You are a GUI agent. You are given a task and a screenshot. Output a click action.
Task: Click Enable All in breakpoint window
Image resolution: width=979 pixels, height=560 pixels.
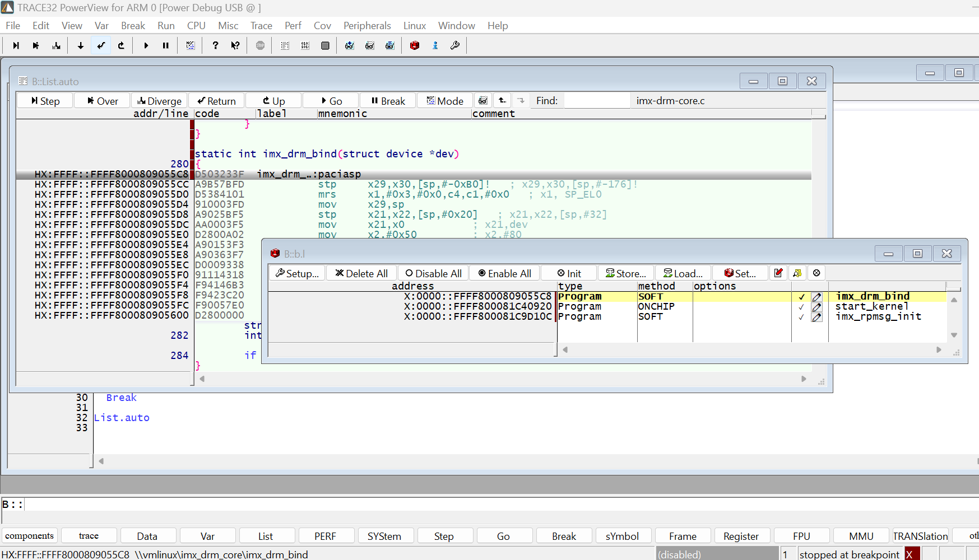[x=504, y=273]
